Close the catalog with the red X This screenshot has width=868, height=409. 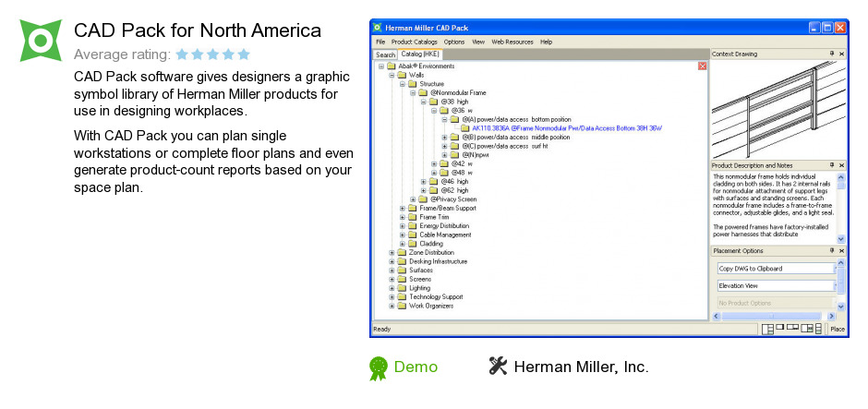point(702,66)
